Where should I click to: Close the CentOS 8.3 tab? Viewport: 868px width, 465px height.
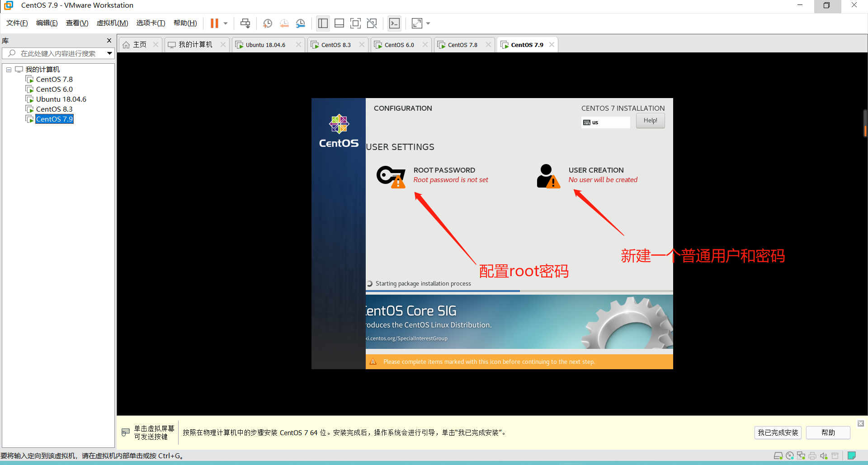tap(362, 45)
